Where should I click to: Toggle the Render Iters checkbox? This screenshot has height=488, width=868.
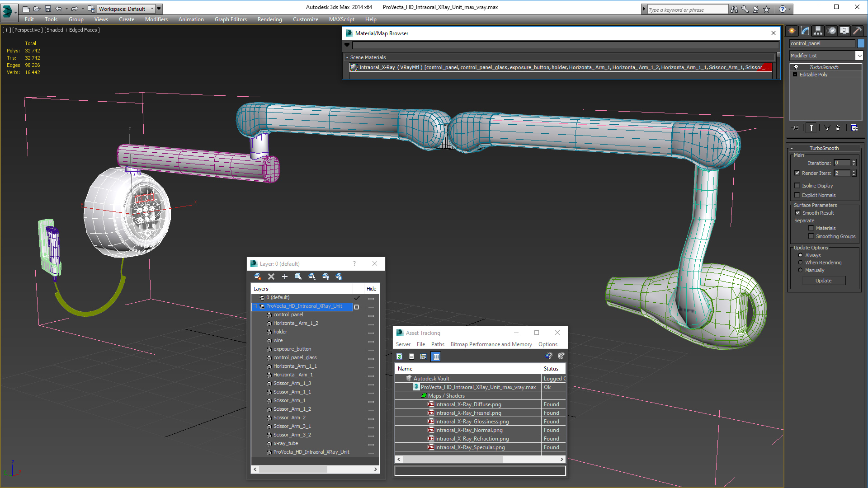coord(797,173)
